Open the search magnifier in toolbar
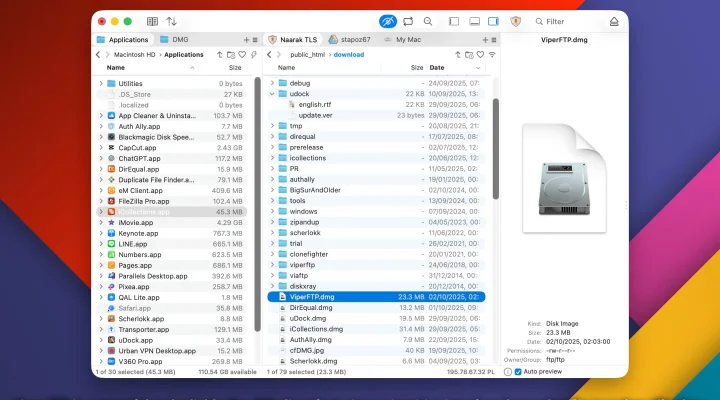Screen dimensions: 720x400 (x=428, y=22)
